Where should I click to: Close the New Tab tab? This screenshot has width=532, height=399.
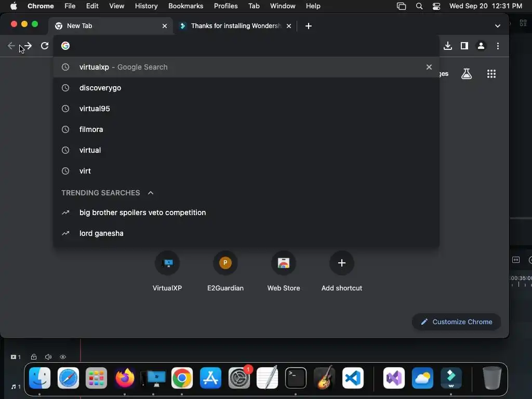(x=165, y=26)
